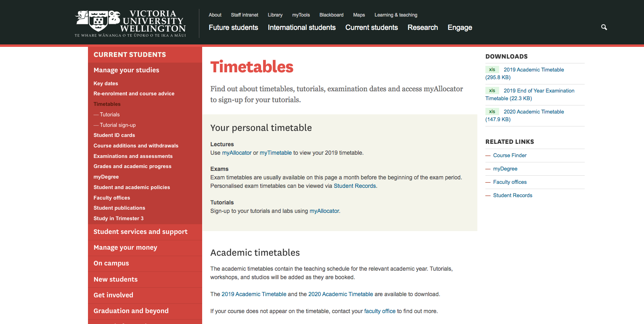The width and height of the screenshot is (644, 324).
Task: Select Future students navigation item
Action: [233, 27]
